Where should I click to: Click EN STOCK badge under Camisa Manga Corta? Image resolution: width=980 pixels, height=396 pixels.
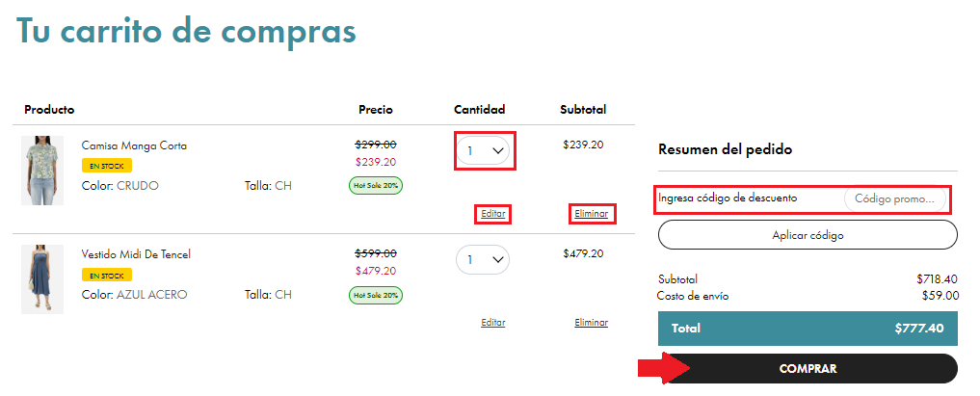[106, 166]
